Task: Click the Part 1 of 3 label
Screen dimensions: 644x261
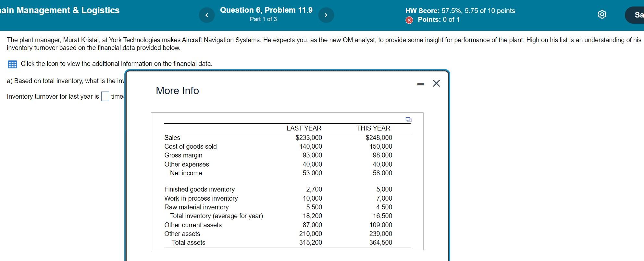Action: (x=263, y=19)
